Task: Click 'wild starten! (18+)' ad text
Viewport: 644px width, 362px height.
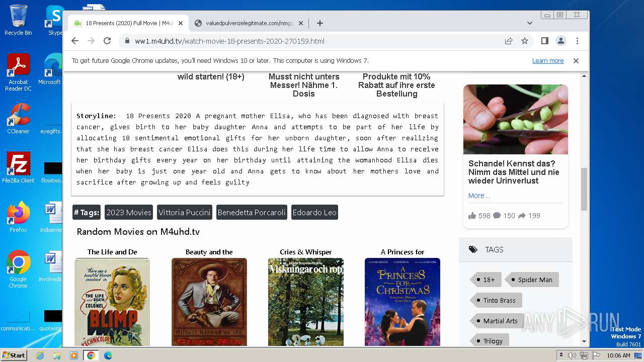Action: (x=211, y=76)
